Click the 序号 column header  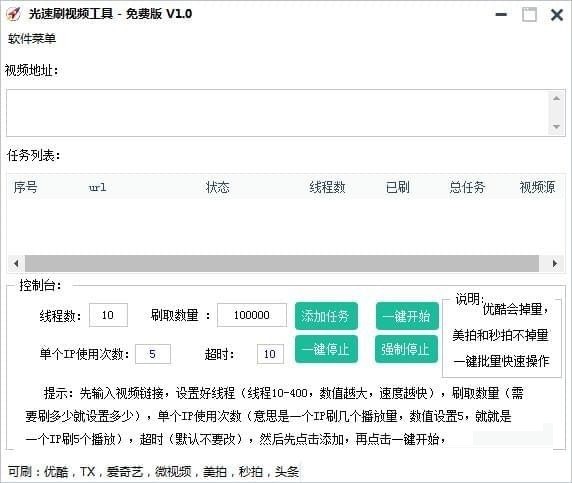(x=26, y=187)
